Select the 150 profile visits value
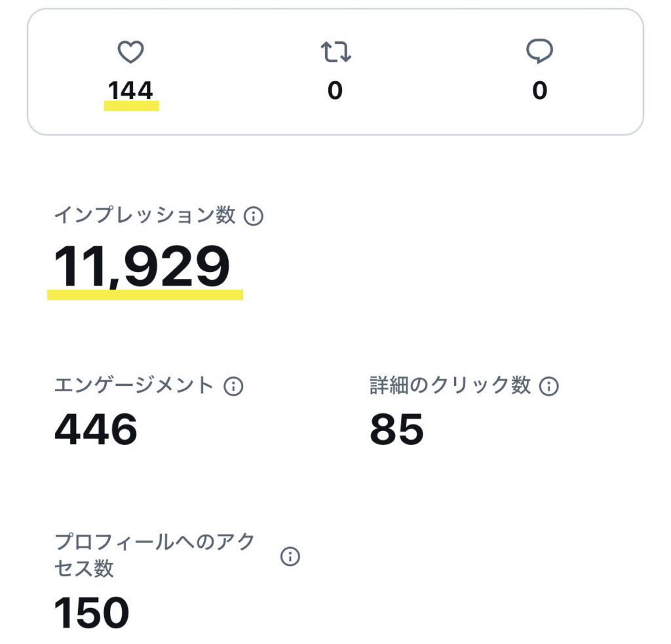 coord(92,613)
